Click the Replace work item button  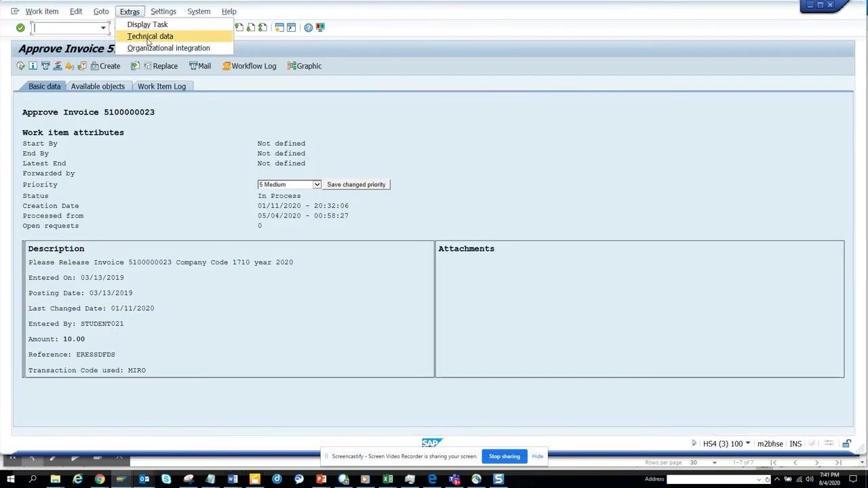[161, 66]
